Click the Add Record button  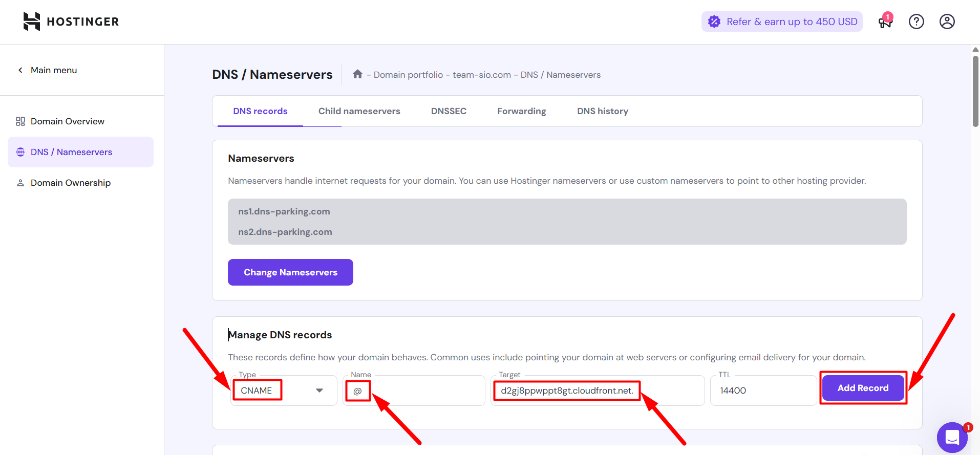coord(863,388)
